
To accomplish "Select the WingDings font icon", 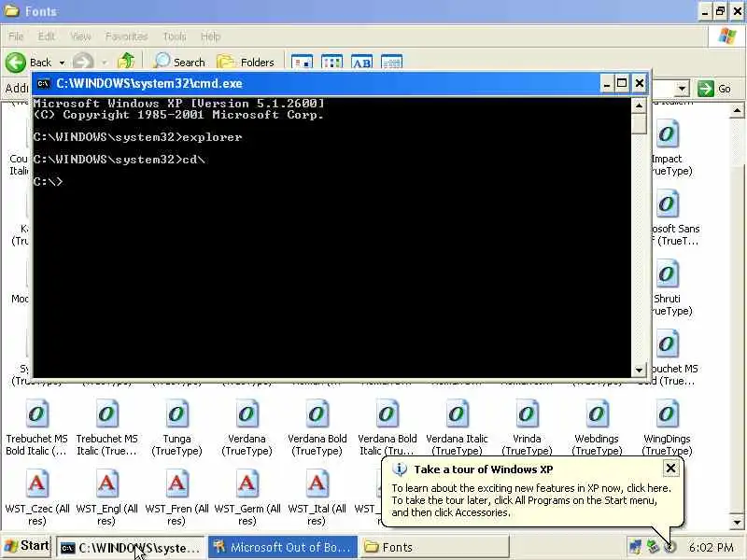I will click(x=667, y=414).
